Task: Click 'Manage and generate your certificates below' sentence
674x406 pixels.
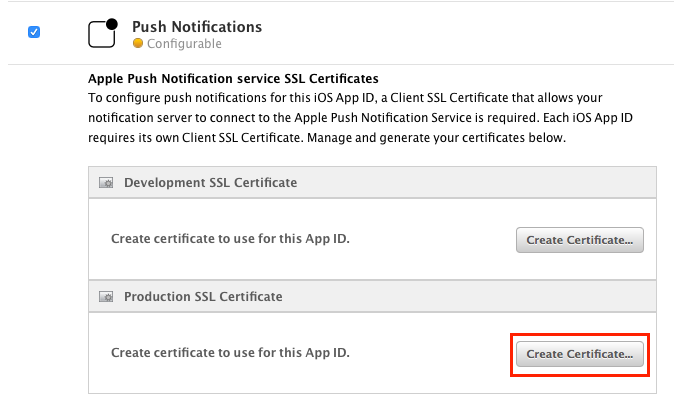Action: [x=436, y=138]
